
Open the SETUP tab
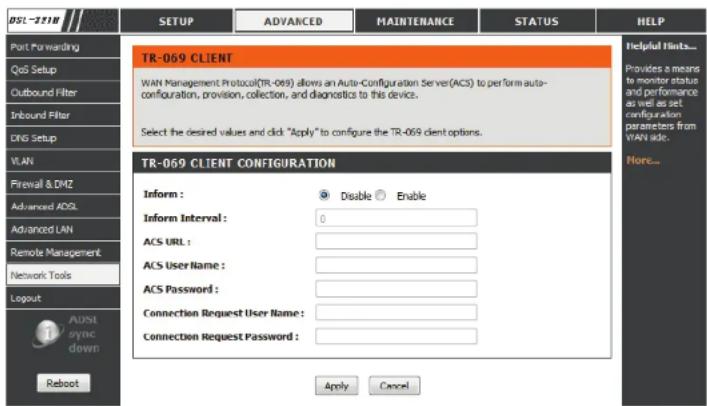click(x=176, y=21)
